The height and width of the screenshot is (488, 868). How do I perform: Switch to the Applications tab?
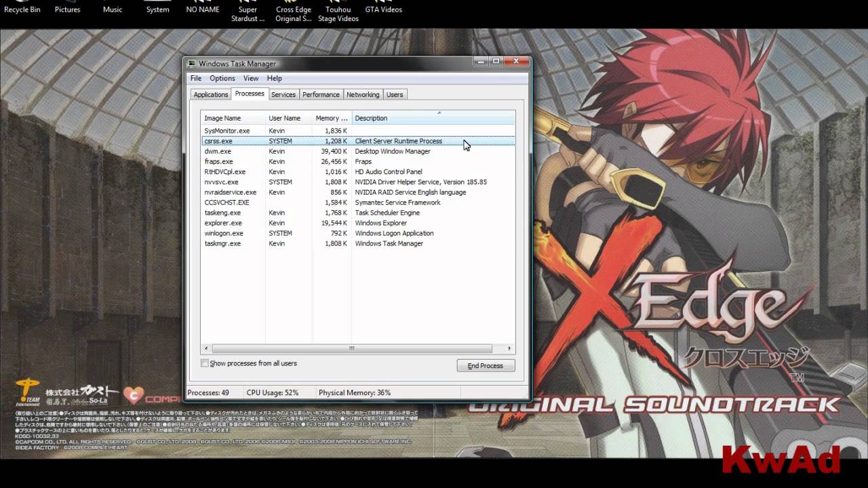pos(211,94)
